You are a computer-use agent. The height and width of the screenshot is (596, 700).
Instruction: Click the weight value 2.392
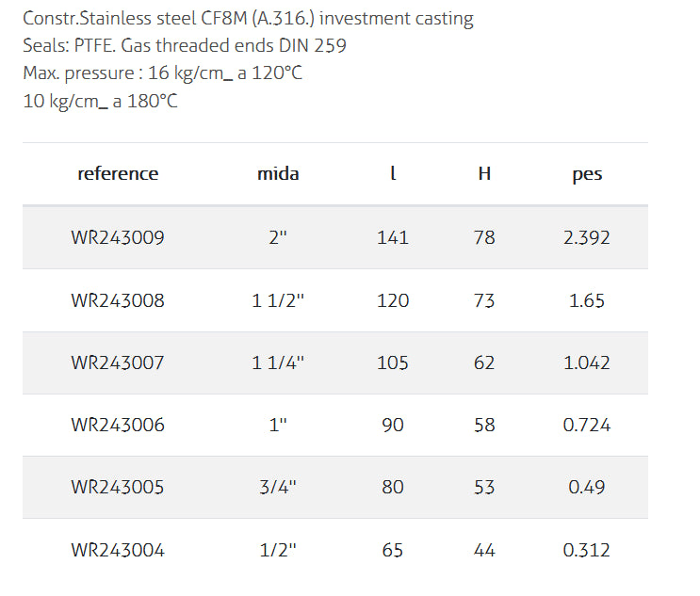(587, 237)
